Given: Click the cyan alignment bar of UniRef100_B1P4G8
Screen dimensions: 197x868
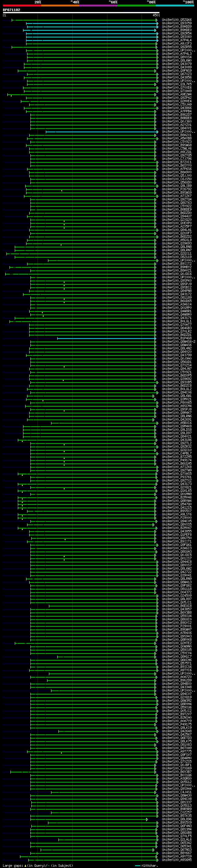Looking at the screenshot, I should click(x=107, y=338).
